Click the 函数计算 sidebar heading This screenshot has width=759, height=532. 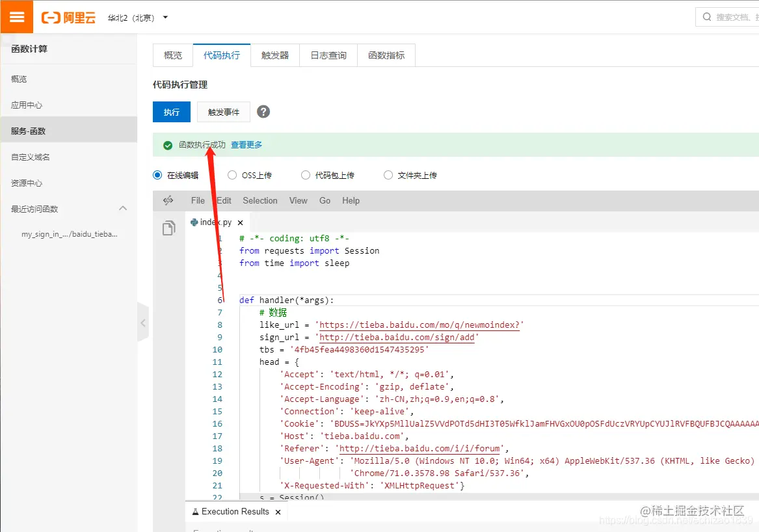tap(29, 49)
